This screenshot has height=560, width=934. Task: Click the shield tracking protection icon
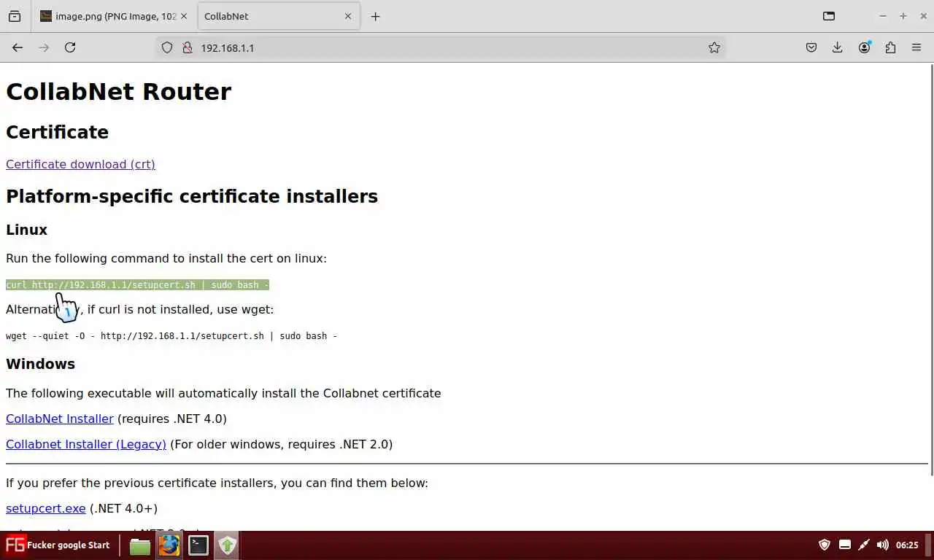[x=167, y=47]
